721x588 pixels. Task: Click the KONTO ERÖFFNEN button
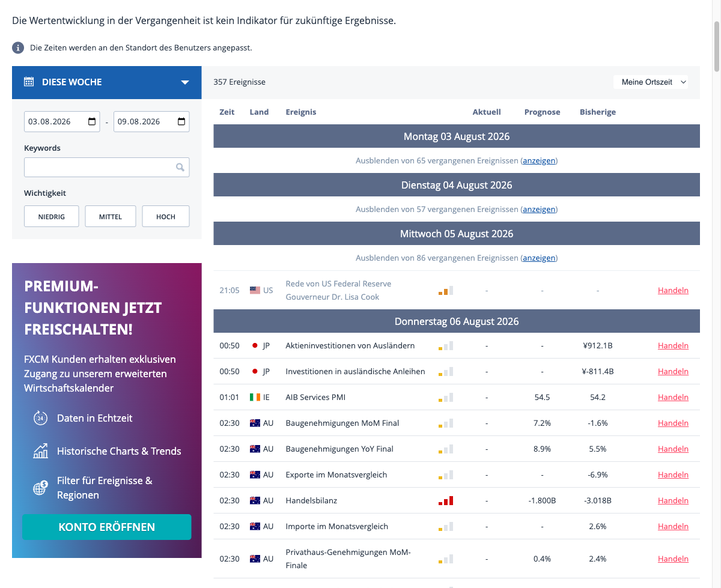click(107, 527)
